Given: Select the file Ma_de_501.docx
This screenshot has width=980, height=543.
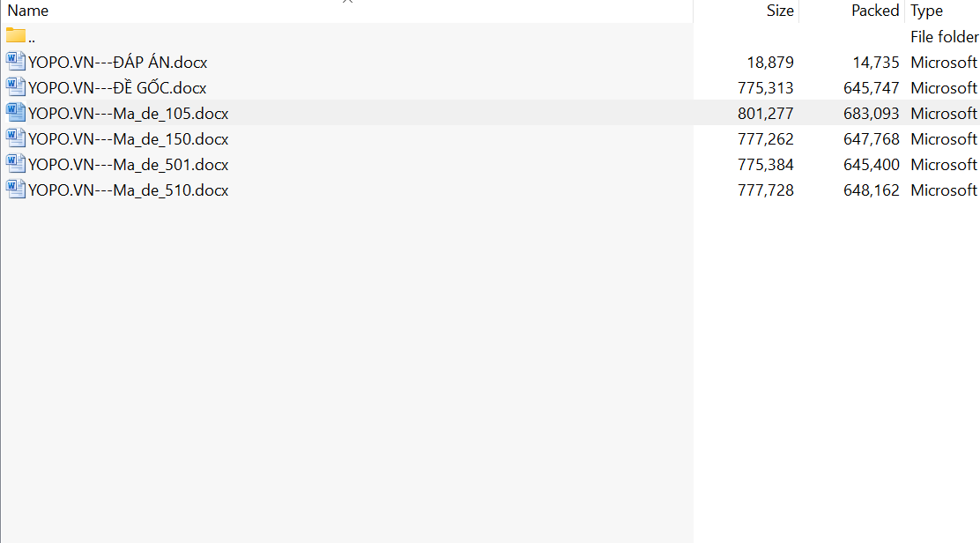Looking at the screenshot, I should pyautogui.click(x=128, y=164).
